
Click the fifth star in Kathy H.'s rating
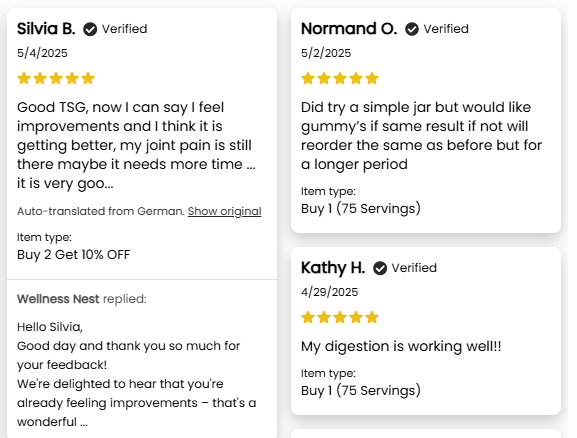point(372,317)
